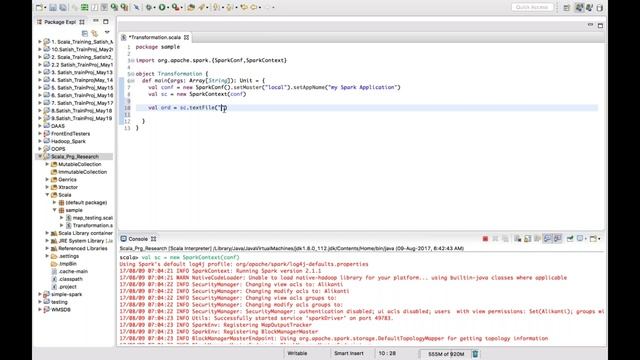This screenshot has height=360, width=640.
Task: Open the Open Console dropdown arrow
Action: point(599,239)
